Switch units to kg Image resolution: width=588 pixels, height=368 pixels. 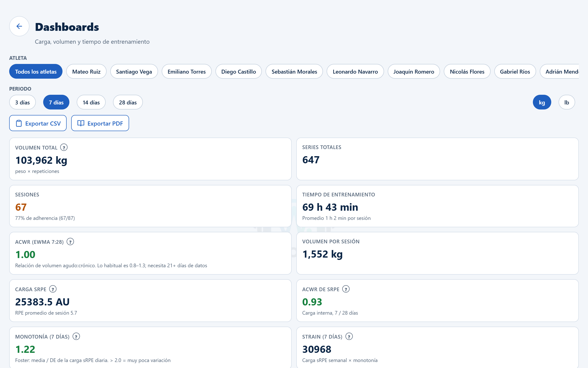(542, 102)
